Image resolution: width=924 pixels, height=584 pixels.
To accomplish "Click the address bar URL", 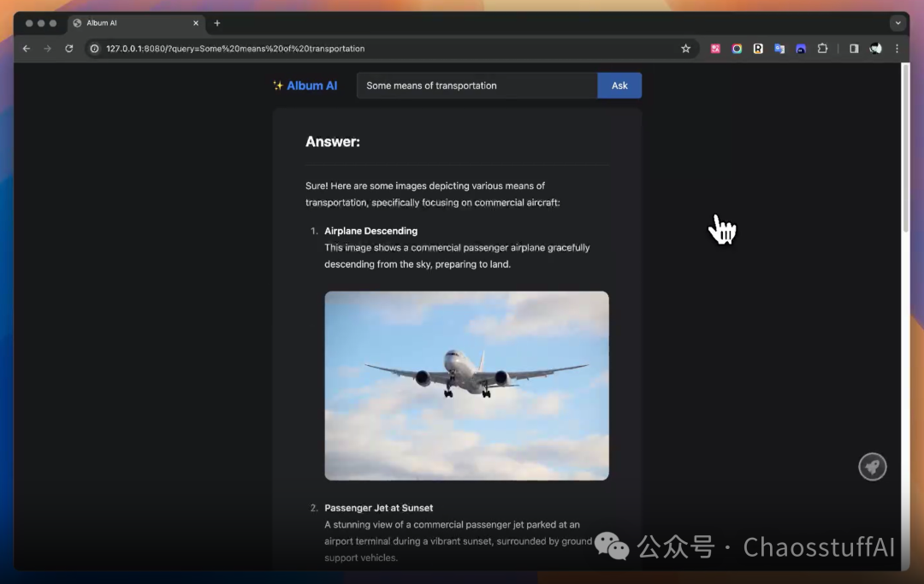I will click(235, 49).
